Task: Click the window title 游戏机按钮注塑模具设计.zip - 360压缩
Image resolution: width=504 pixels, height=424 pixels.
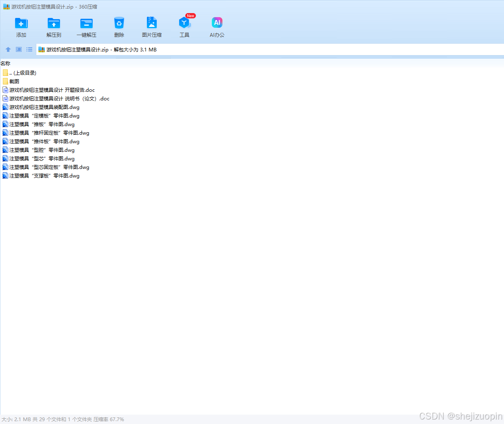Action: click(x=54, y=7)
